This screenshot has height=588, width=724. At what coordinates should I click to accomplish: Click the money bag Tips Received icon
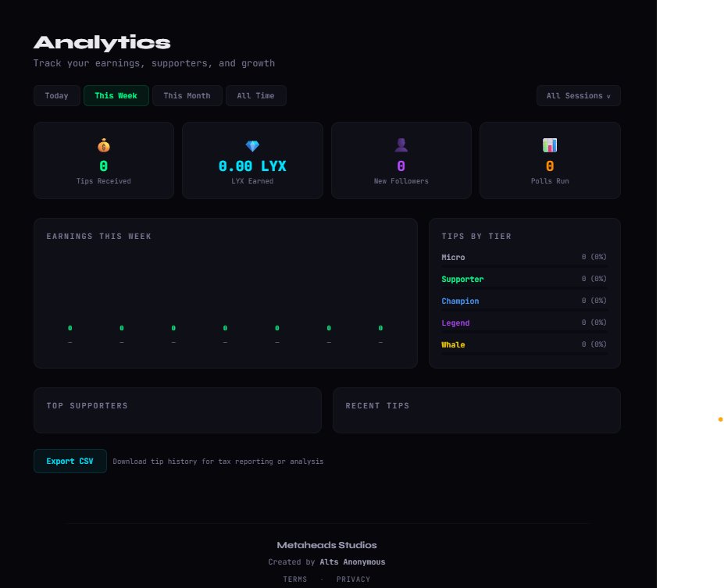104,145
